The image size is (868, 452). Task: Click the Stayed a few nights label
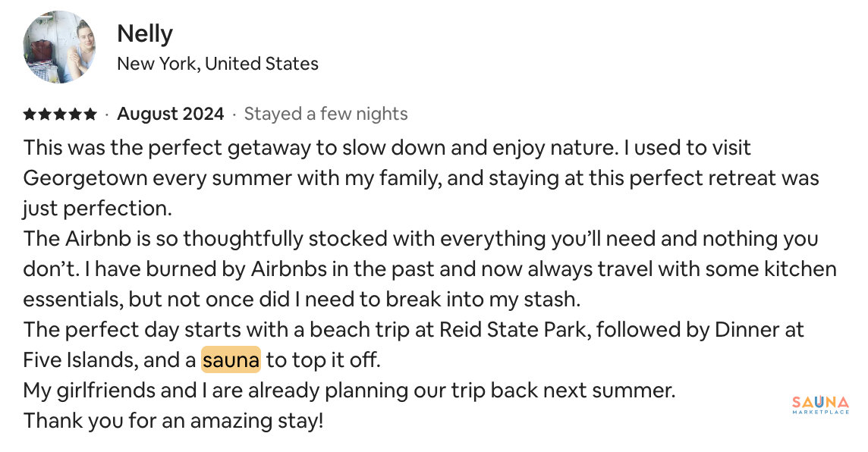pyautogui.click(x=325, y=114)
